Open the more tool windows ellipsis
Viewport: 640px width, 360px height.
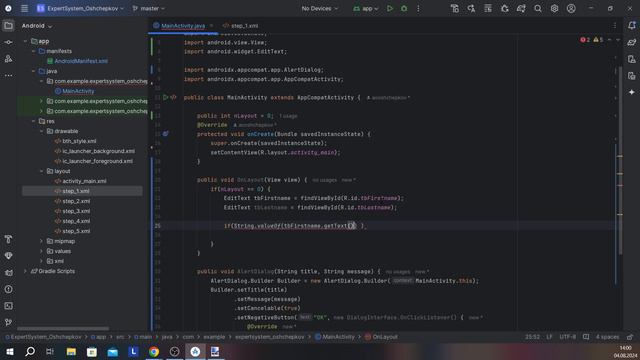click(8, 76)
